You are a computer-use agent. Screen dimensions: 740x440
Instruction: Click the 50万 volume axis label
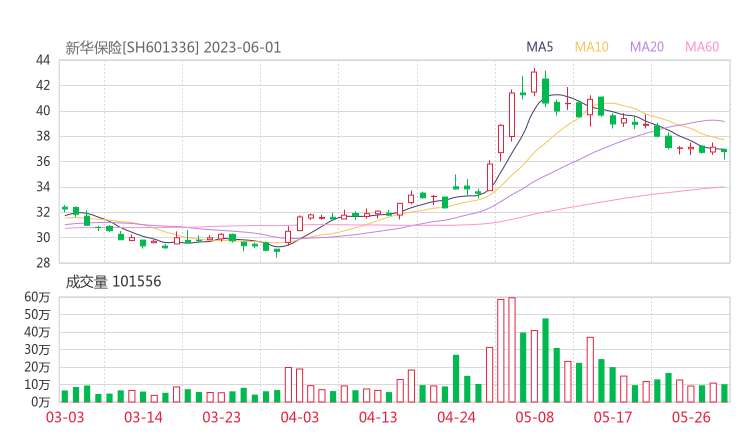pos(37,314)
